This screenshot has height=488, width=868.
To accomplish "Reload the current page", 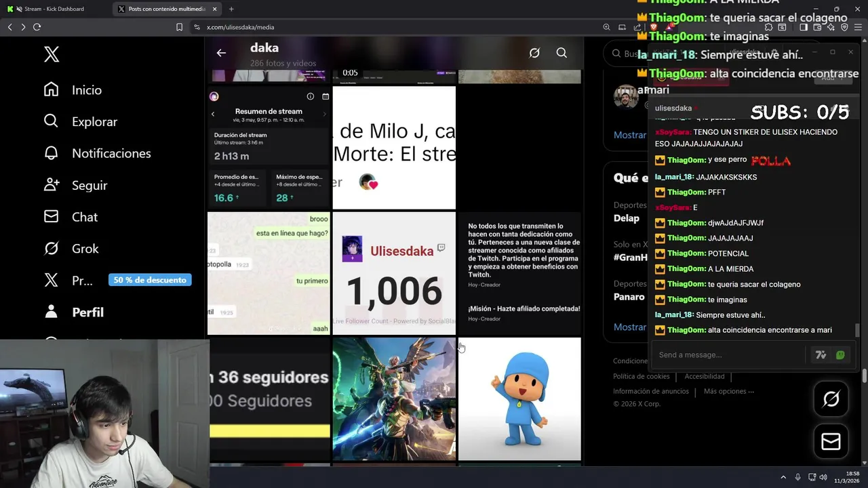I will click(x=37, y=27).
